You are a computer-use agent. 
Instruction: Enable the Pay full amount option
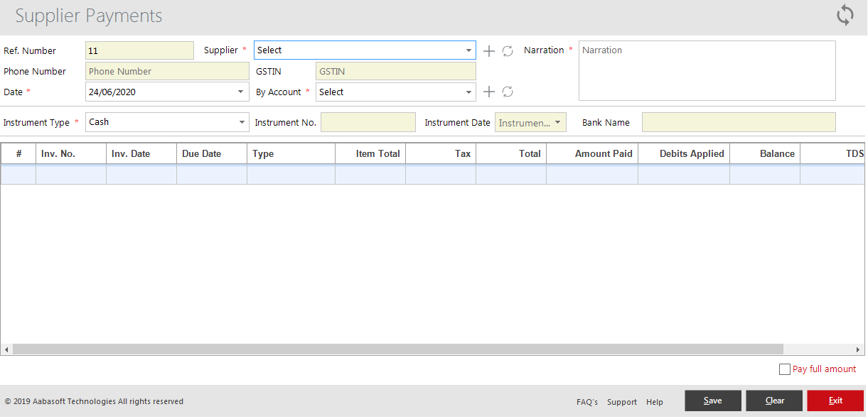[785, 369]
